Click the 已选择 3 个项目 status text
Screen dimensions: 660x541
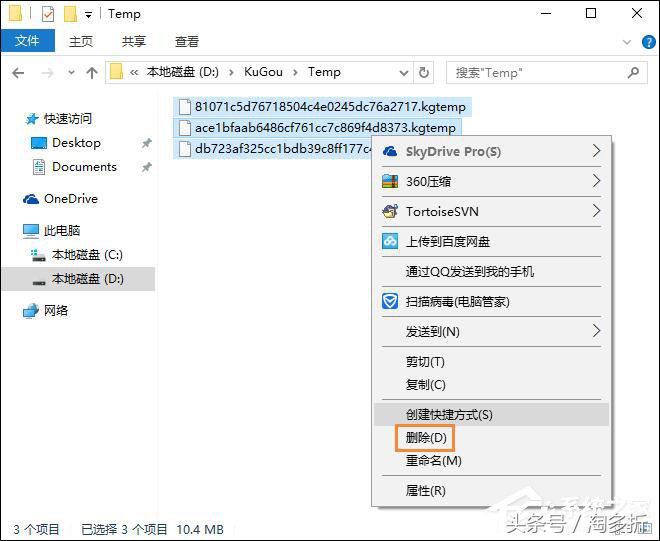(124, 529)
